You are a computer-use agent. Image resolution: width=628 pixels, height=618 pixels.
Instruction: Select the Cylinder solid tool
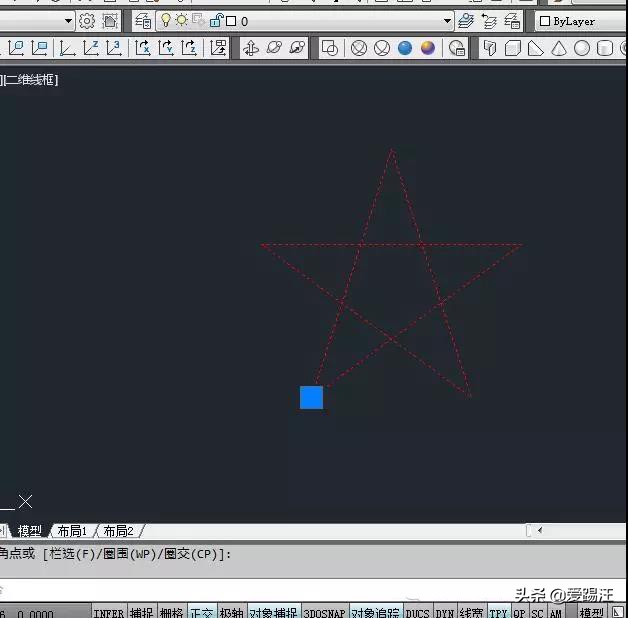[x=605, y=48]
